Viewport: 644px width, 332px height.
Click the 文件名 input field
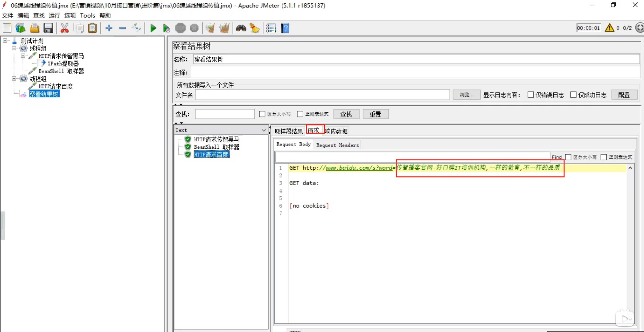click(323, 95)
